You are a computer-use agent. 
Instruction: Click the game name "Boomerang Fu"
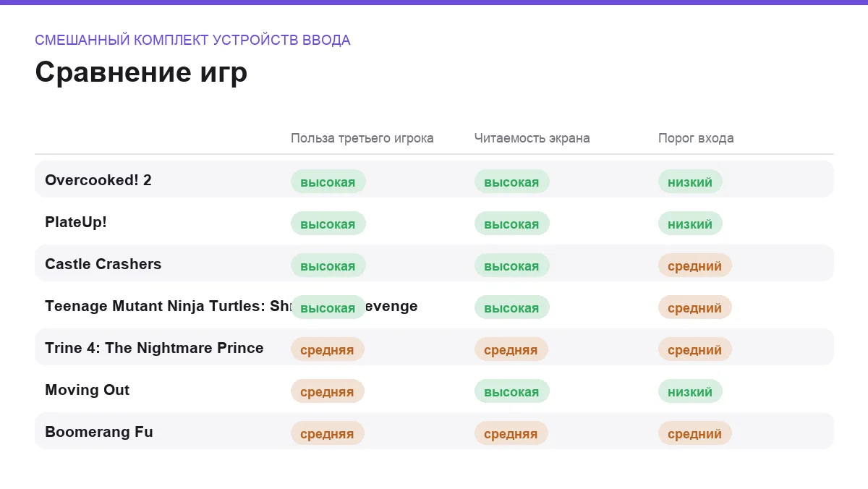(99, 432)
